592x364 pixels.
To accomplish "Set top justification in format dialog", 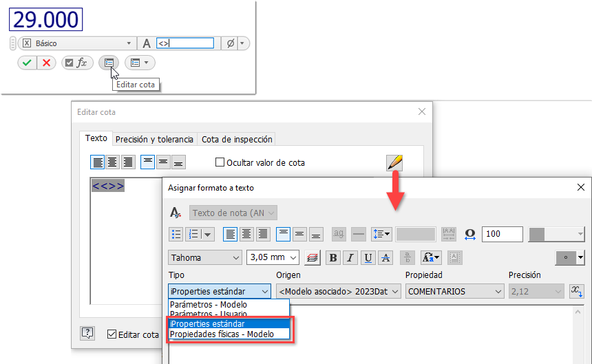I will tap(283, 234).
